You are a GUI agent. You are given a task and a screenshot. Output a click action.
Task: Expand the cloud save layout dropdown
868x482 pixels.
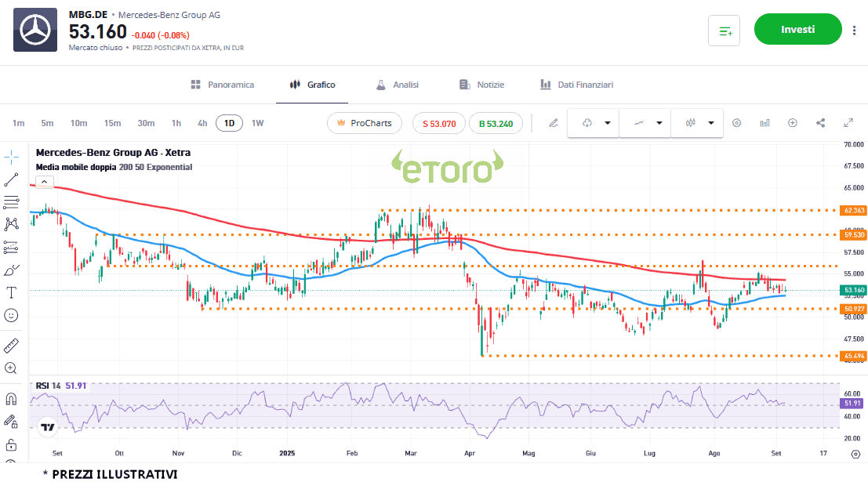[607, 123]
